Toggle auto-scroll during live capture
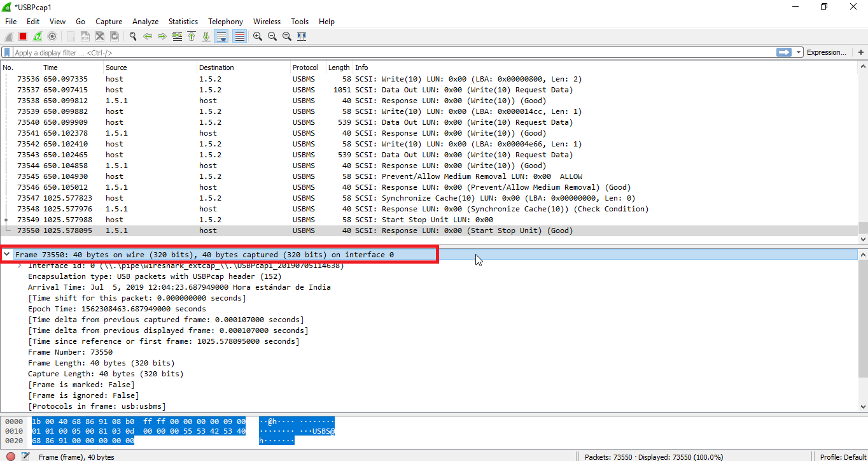The height and width of the screenshot is (461, 868). coord(221,37)
